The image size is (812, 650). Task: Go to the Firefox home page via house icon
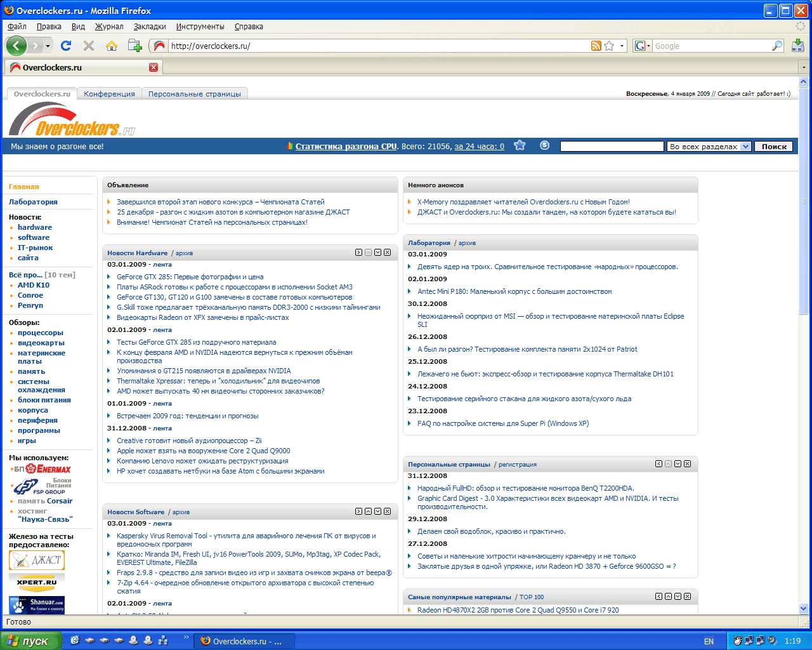point(112,46)
